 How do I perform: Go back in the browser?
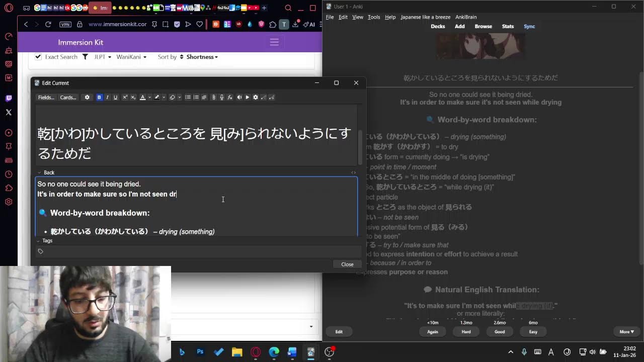(26, 24)
